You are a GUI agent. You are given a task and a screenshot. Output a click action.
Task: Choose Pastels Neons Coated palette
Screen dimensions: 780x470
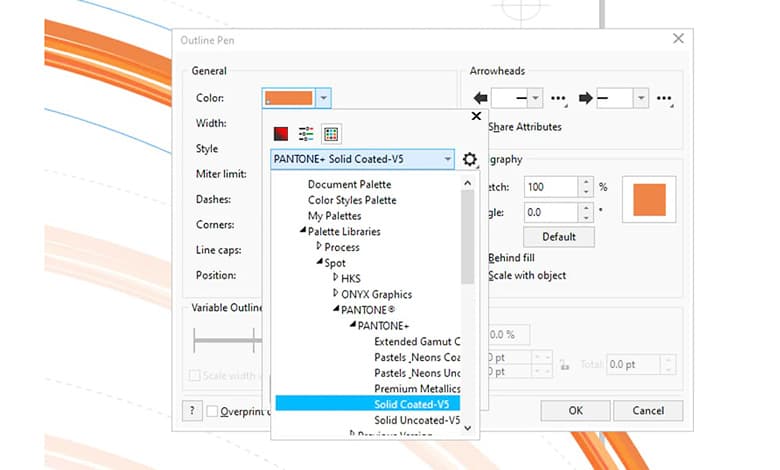[417, 358]
